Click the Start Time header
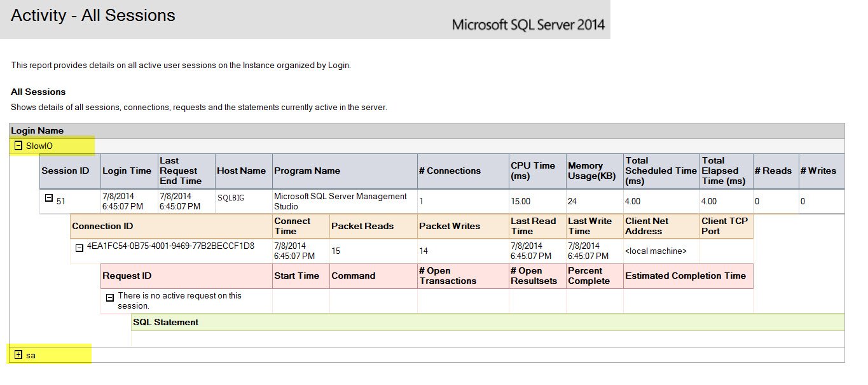Image resolution: width=868 pixels, height=385 pixels. pyautogui.click(x=301, y=276)
